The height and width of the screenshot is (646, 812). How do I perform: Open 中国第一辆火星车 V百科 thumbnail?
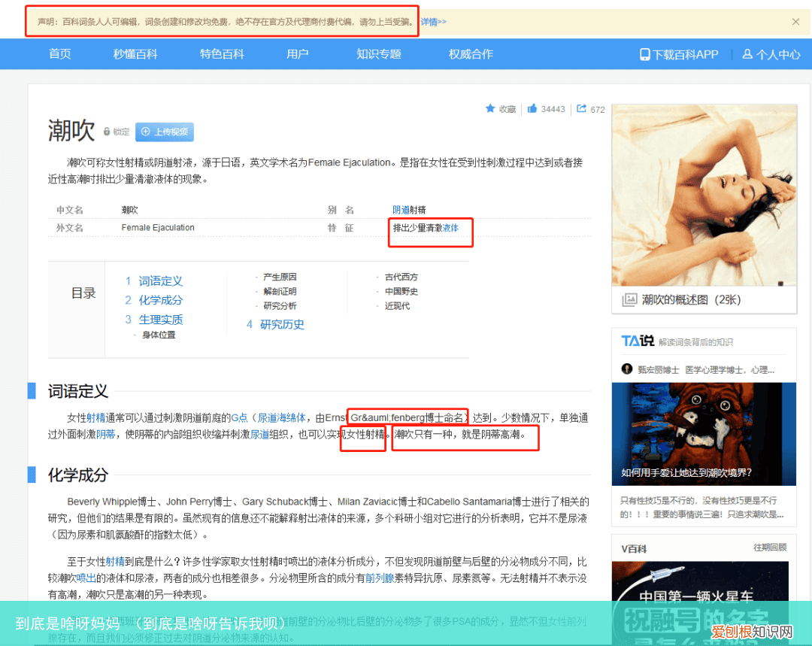coord(700,604)
